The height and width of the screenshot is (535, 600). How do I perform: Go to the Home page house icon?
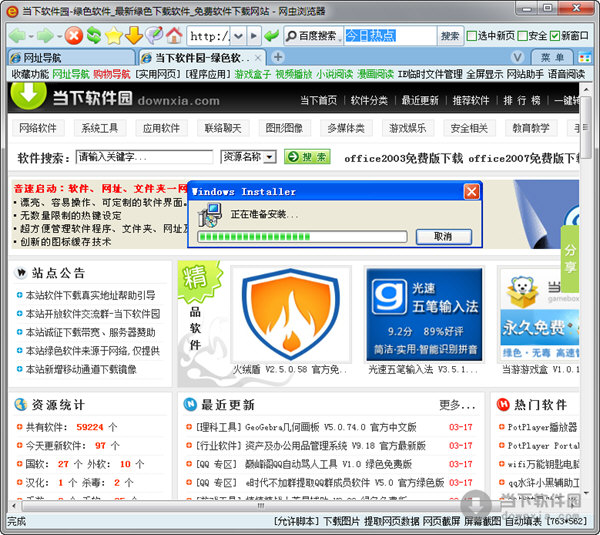174,36
